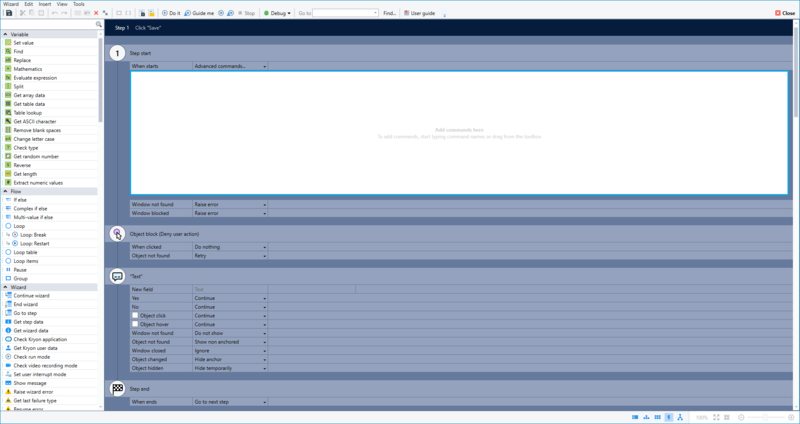Check the Object click checkbox
800x424 pixels.
[x=135, y=315]
